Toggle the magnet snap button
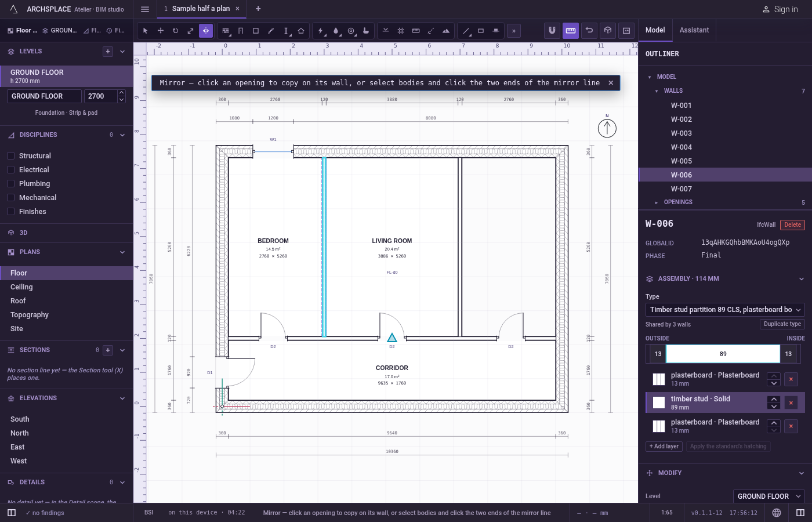 click(x=552, y=31)
